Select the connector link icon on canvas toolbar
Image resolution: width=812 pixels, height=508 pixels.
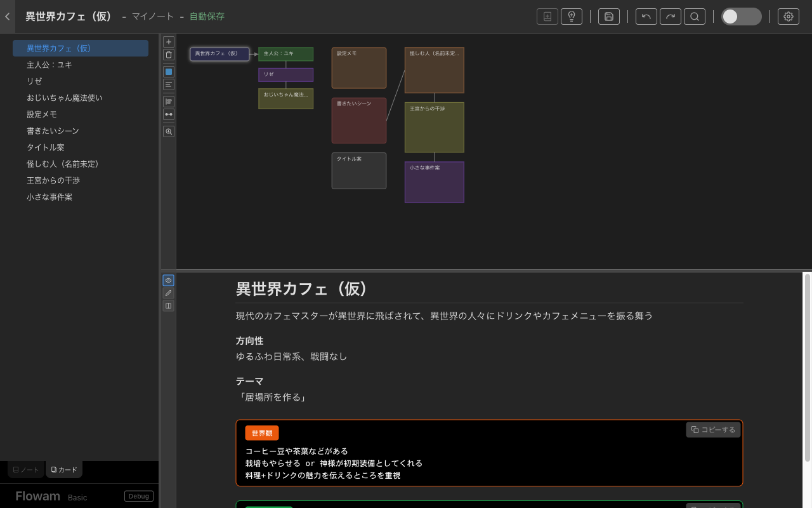(168, 114)
